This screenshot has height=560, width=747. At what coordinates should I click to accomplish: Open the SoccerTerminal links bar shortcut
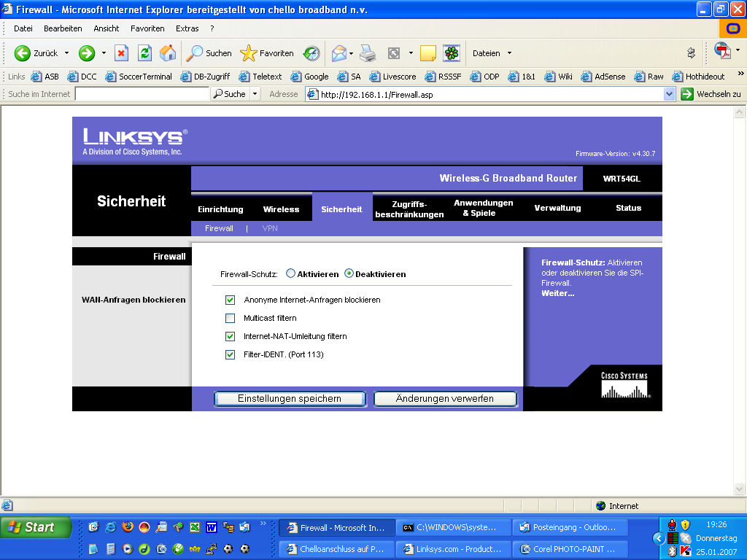pyautogui.click(x=139, y=76)
